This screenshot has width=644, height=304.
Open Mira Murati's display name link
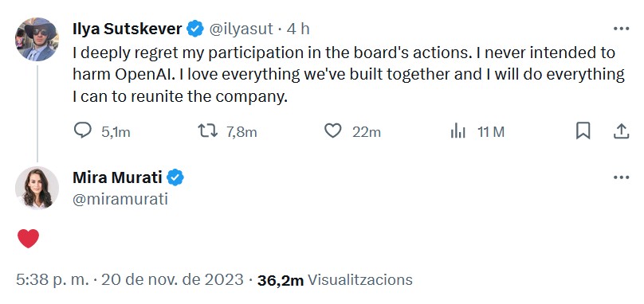point(117,177)
